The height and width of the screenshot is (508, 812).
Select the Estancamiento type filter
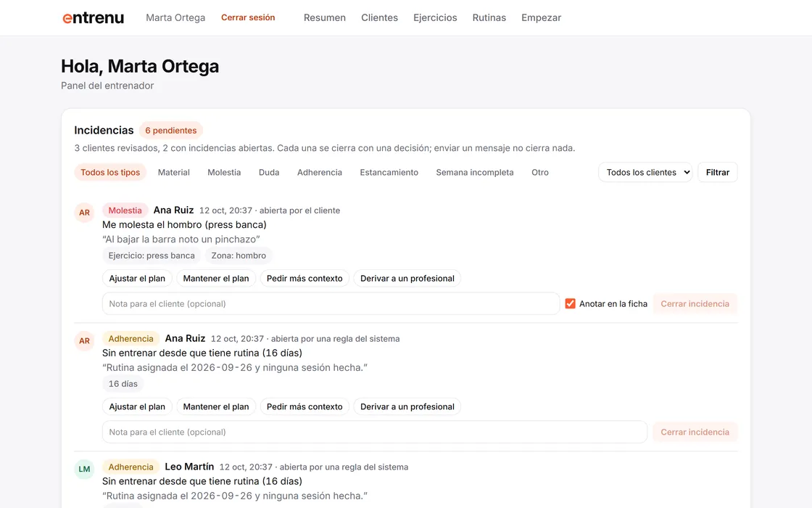click(x=389, y=172)
